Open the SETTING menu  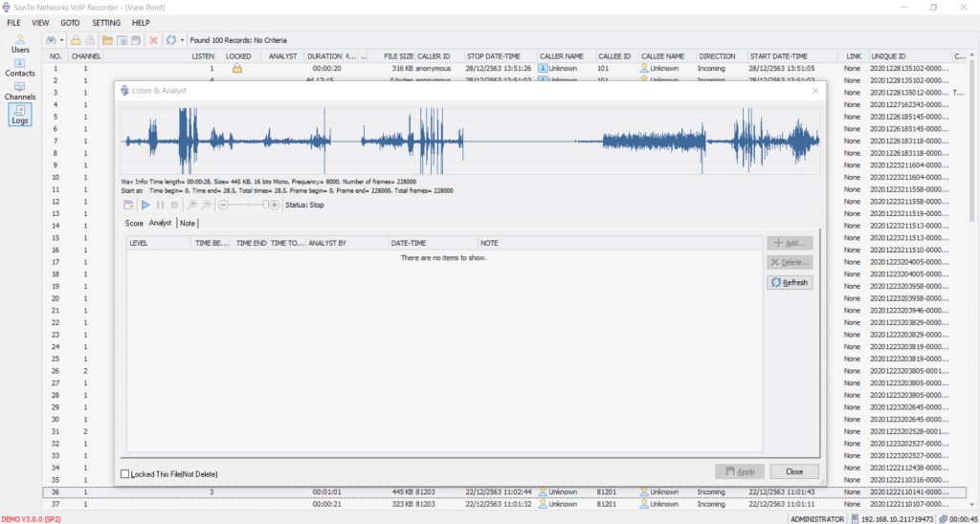pyautogui.click(x=106, y=22)
